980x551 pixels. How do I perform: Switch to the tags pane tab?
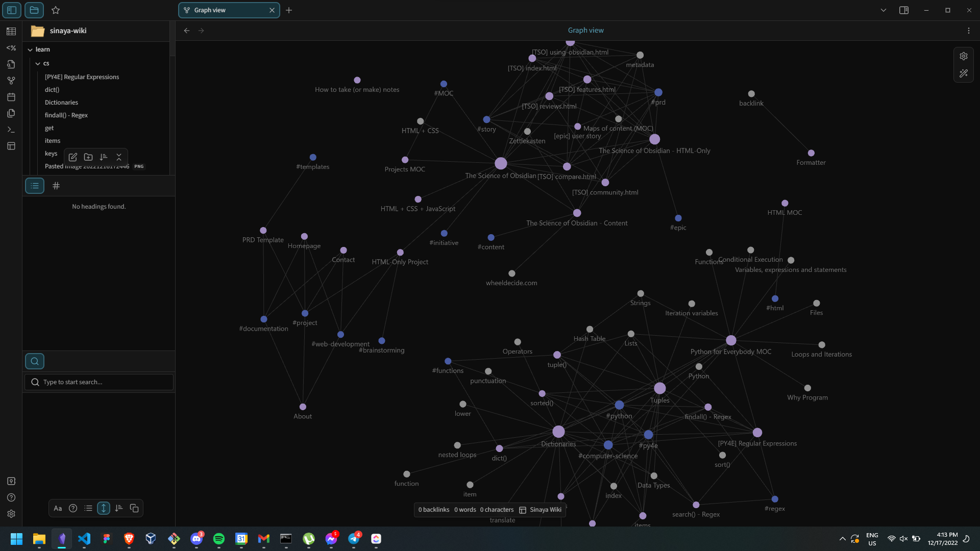coord(56,186)
